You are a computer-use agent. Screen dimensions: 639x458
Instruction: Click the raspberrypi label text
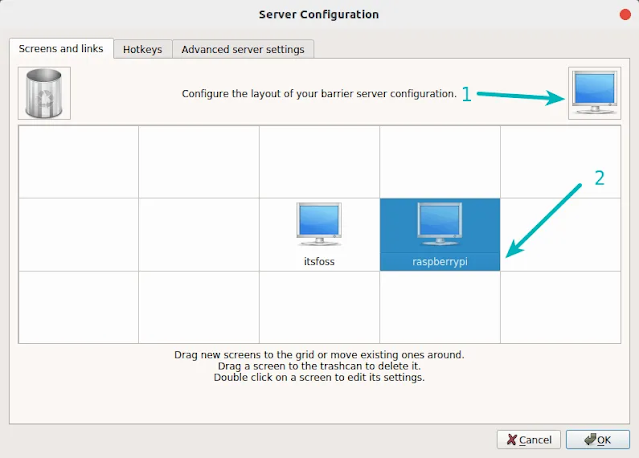(440, 261)
